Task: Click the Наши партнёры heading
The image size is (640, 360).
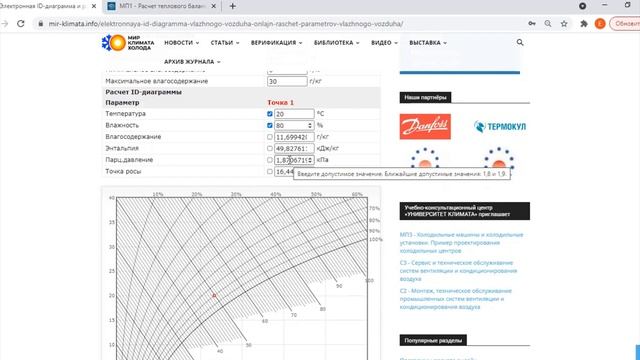Action: (425, 97)
